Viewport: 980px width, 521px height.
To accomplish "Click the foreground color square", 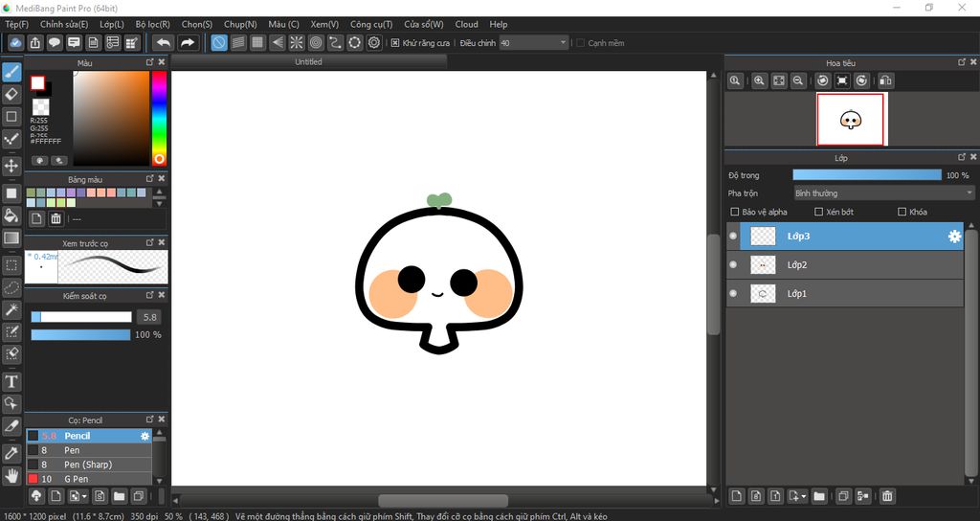I will tap(38, 83).
